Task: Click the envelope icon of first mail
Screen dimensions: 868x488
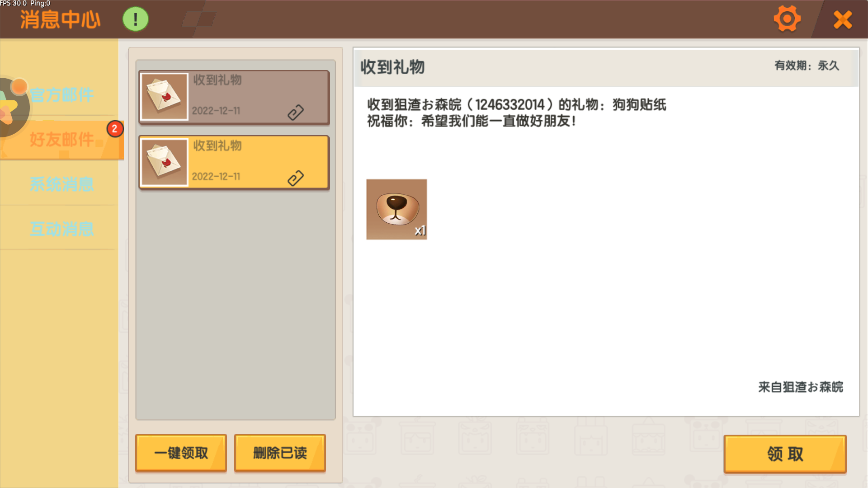Action: (x=164, y=97)
